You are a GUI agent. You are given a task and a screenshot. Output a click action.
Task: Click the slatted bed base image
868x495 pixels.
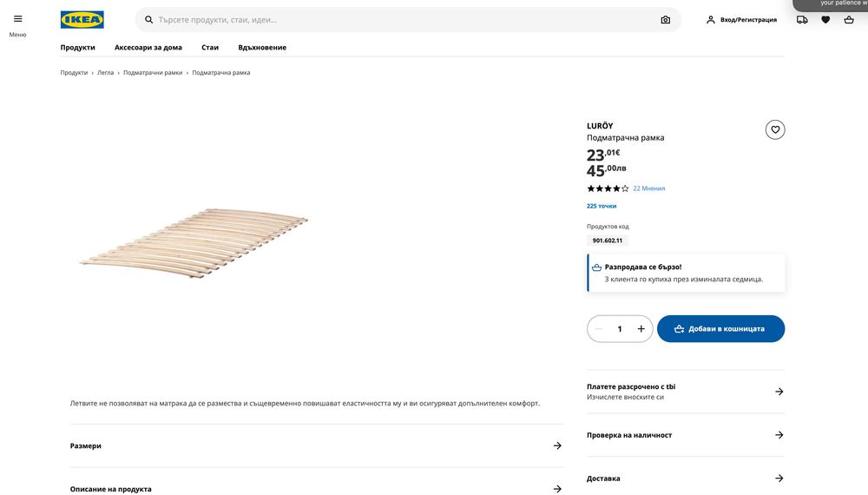pos(193,237)
